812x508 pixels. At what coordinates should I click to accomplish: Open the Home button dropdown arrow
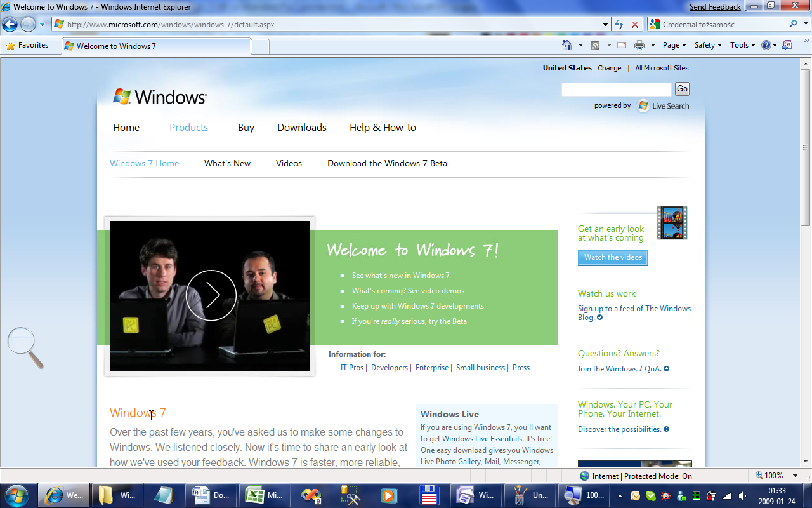point(580,45)
